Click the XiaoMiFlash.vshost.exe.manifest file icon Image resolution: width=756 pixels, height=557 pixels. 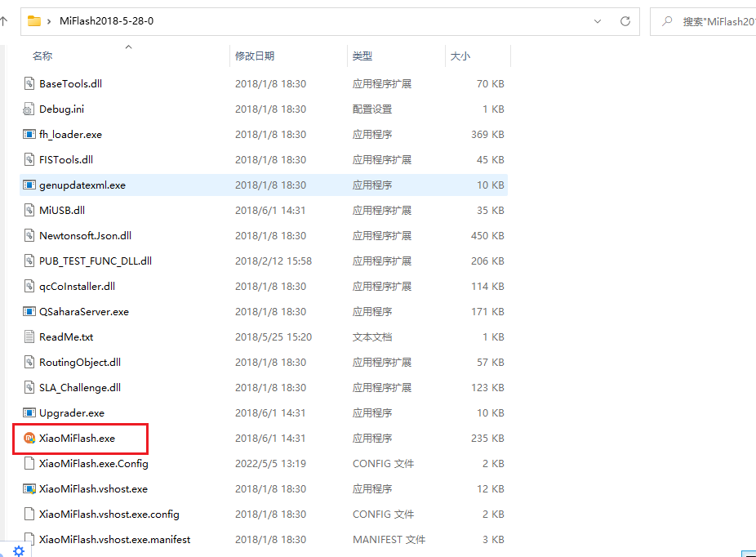click(x=29, y=539)
